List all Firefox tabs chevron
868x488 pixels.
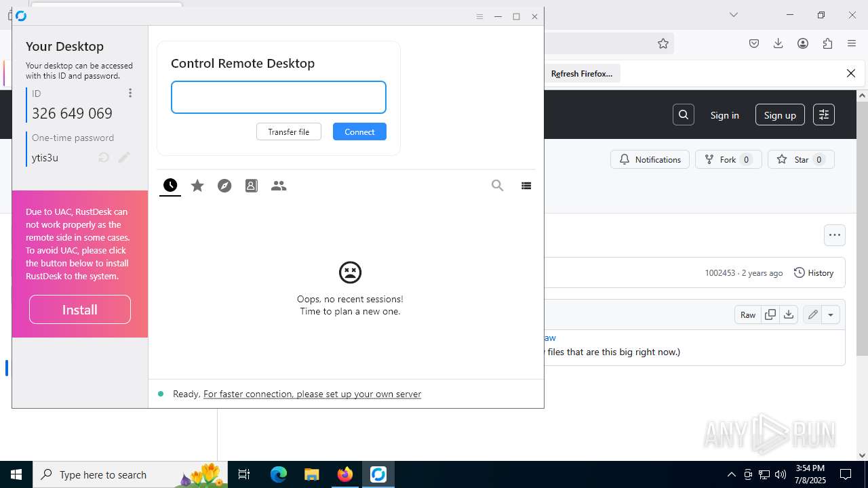734,15
